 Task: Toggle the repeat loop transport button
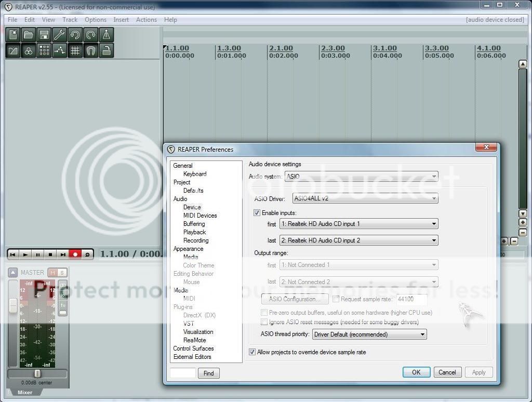(87, 254)
